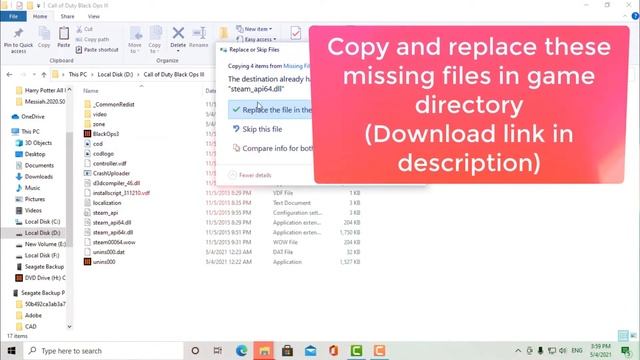Open Microsoft Store from taskbar
Image resolution: width=640 pixels, height=360 pixels.
pyautogui.click(x=287, y=351)
